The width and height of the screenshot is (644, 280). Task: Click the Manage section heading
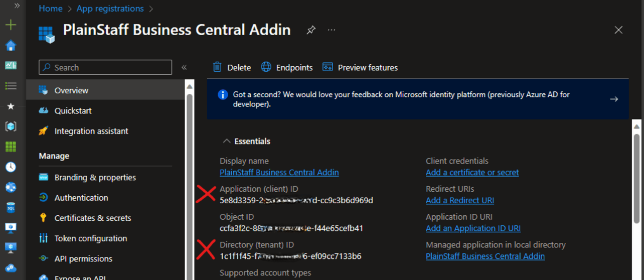[54, 156]
